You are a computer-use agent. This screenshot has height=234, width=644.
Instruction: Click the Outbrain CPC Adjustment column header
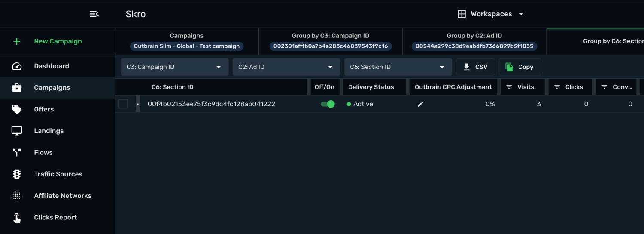click(x=453, y=87)
